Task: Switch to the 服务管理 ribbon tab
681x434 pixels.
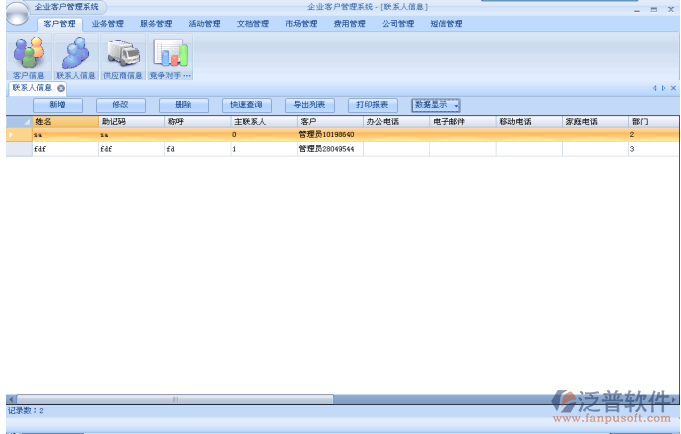Action: coord(156,23)
